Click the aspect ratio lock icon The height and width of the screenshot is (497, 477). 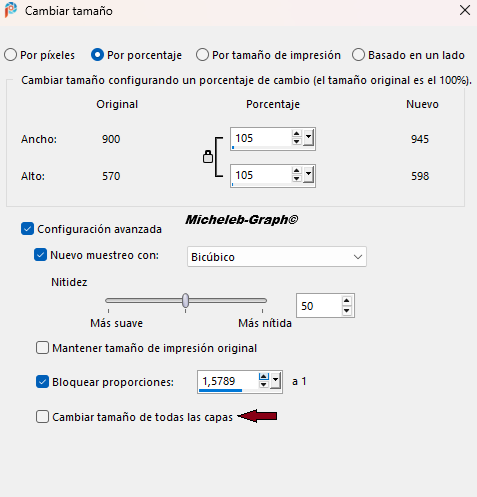(208, 157)
